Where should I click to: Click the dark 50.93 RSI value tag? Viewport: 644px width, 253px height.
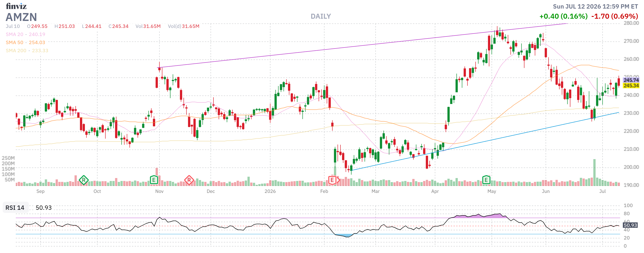coord(630,225)
